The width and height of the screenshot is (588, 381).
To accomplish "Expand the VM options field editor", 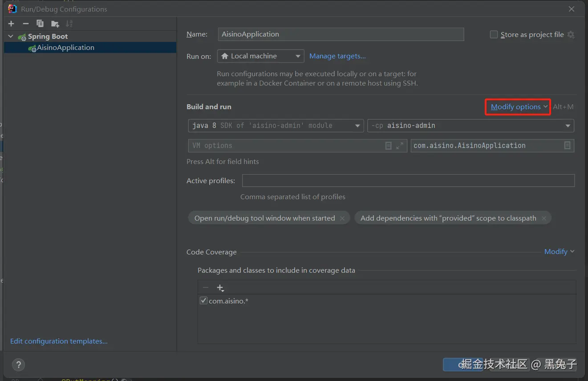I will [400, 146].
